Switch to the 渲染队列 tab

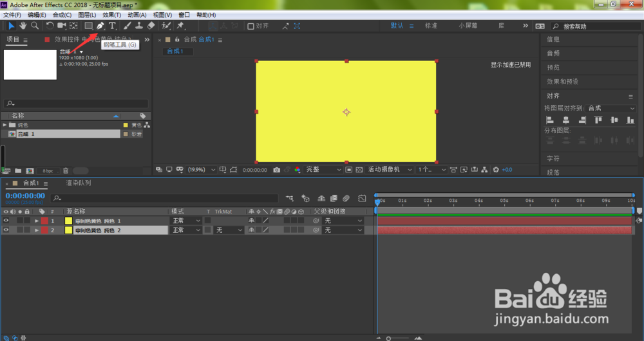pyautogui.click(x=79, y=183)
